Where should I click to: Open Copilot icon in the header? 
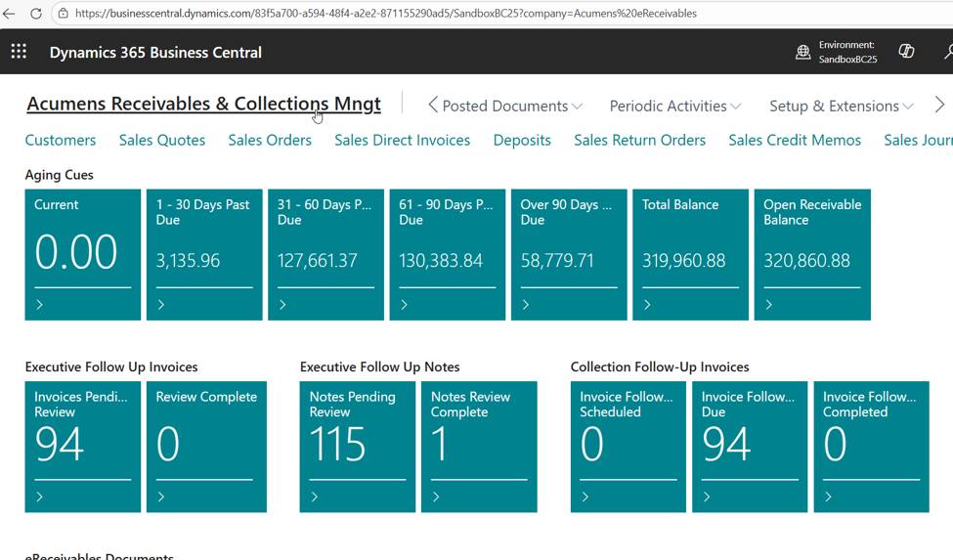(906, 52)
